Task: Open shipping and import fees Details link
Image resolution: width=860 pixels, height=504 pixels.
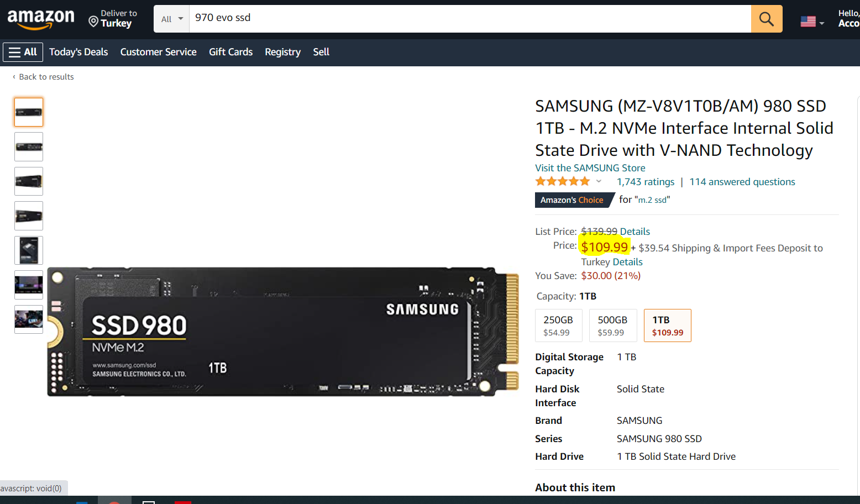Action: tap(628, 262)
